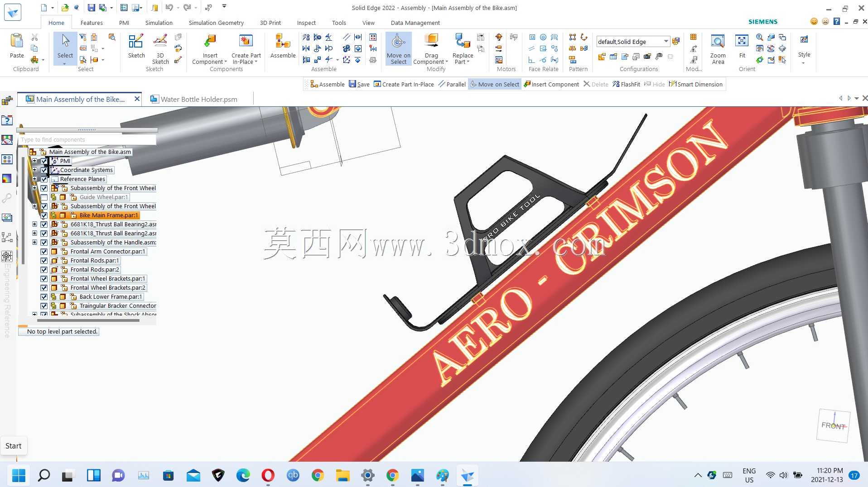Open the Solid Edge application button
Screen dimensions: 868x487
[13, 12]
